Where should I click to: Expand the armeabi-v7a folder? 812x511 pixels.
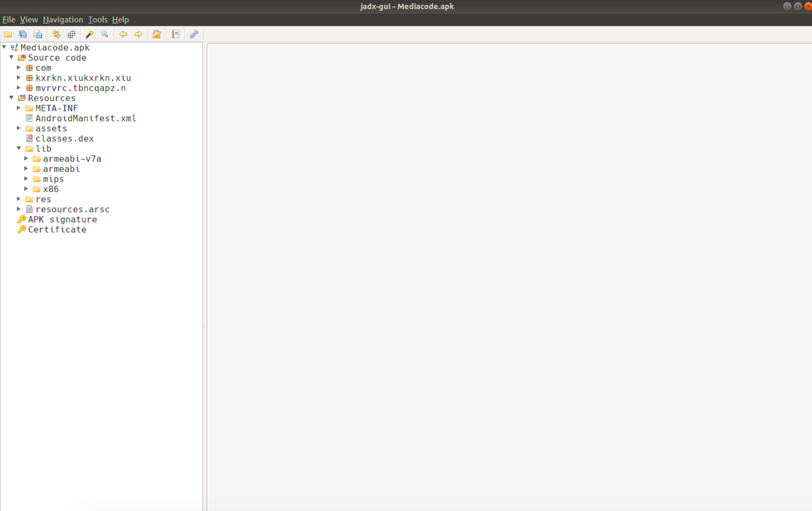point(26,159)
